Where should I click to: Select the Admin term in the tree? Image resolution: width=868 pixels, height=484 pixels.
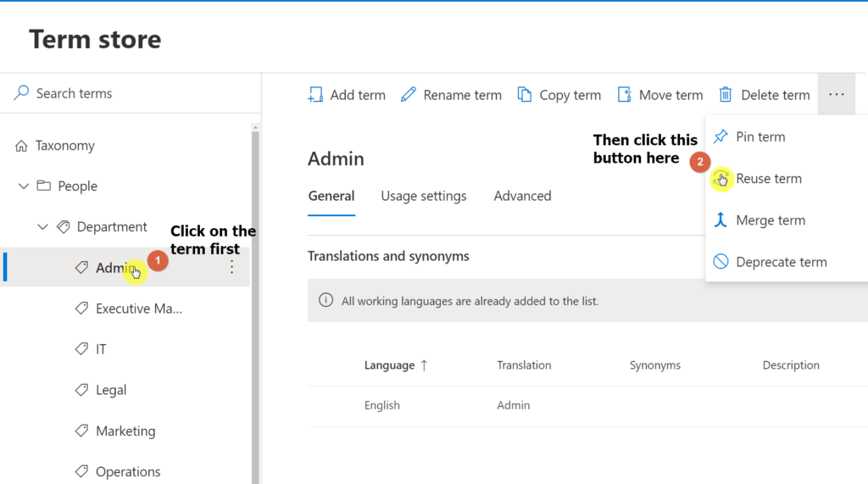point(125,268)
